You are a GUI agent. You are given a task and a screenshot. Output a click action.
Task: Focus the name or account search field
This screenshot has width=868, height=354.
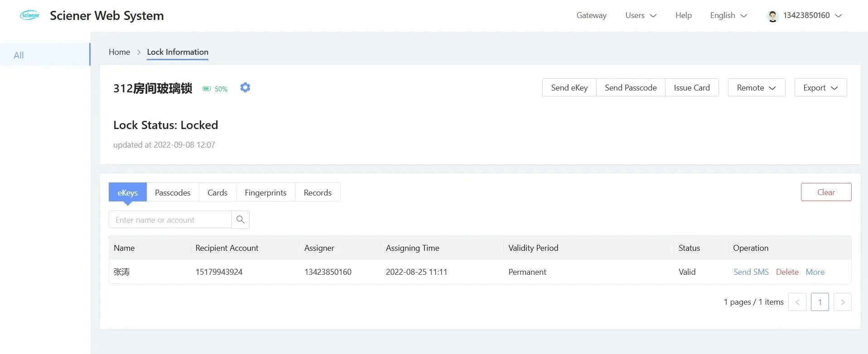click(170, 220)
